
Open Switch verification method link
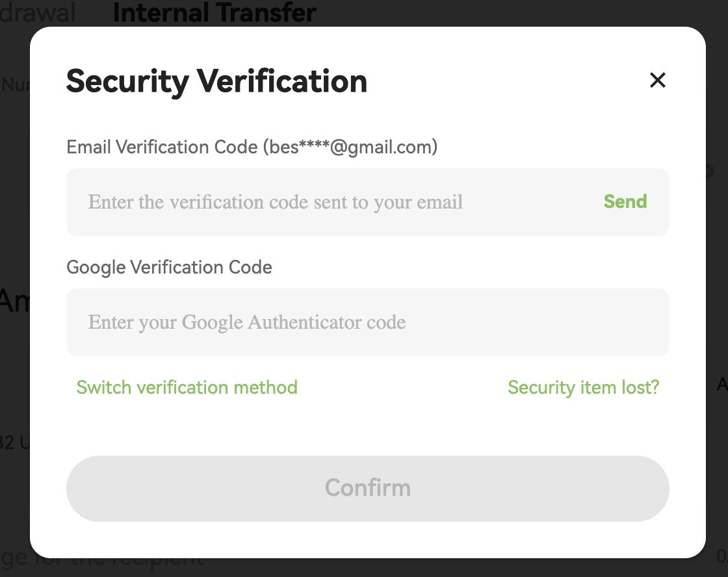click(x=187, y=387)
